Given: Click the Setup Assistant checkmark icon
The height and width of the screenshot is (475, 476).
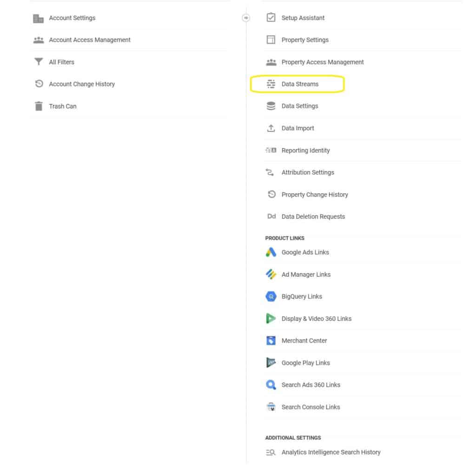Looking at the screenshot, I should tap(271, 18).
